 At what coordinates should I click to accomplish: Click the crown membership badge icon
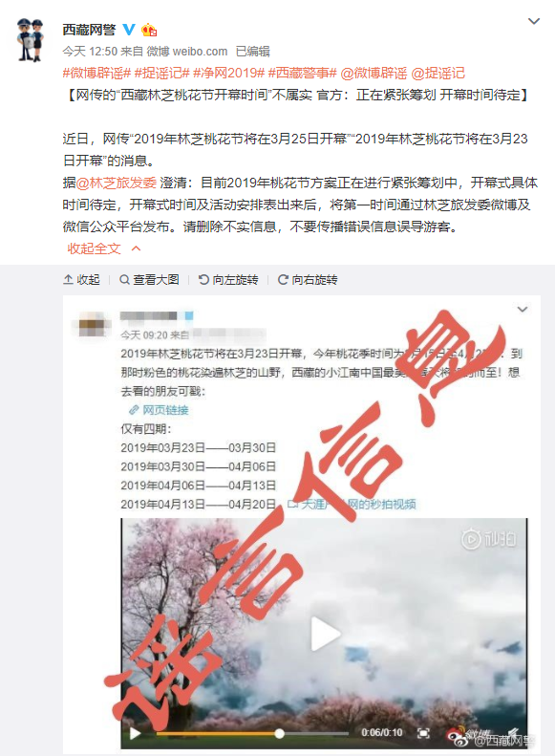pos(149,31)
